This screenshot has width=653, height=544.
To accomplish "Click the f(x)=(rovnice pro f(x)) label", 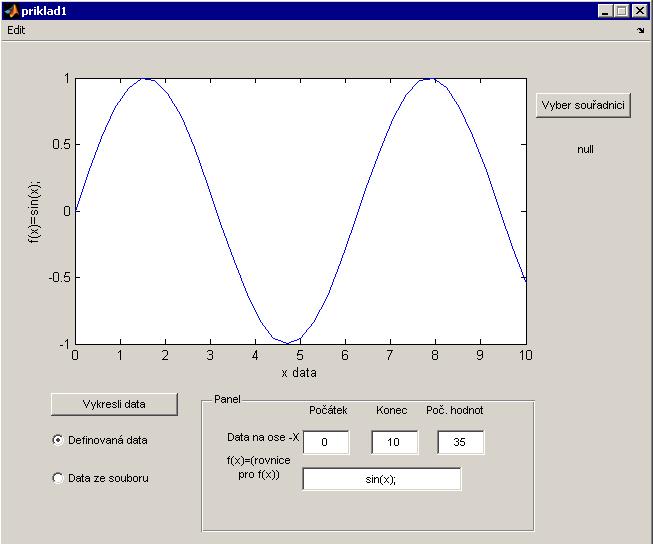I will pyautogui.click(x=259, y=467).
